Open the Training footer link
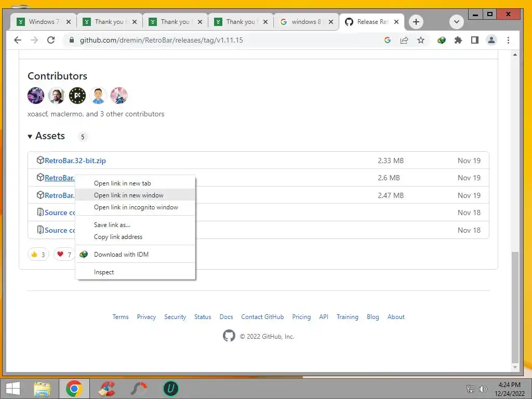532x399 pixels. point(348,317)
